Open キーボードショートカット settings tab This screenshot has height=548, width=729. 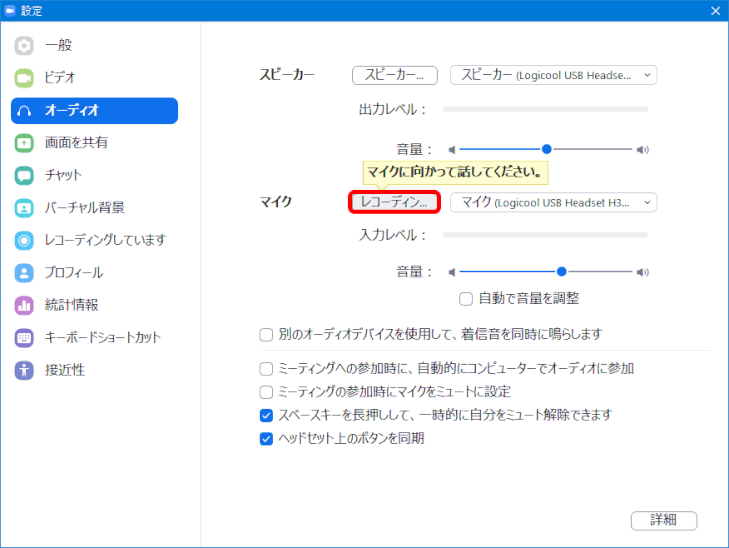(x=94, y=338)
